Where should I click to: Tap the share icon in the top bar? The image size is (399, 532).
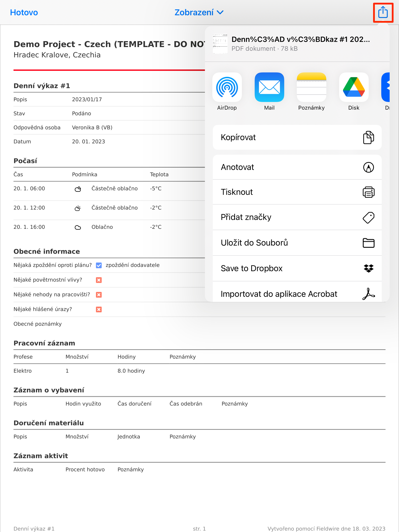click(x=383, y=12)
